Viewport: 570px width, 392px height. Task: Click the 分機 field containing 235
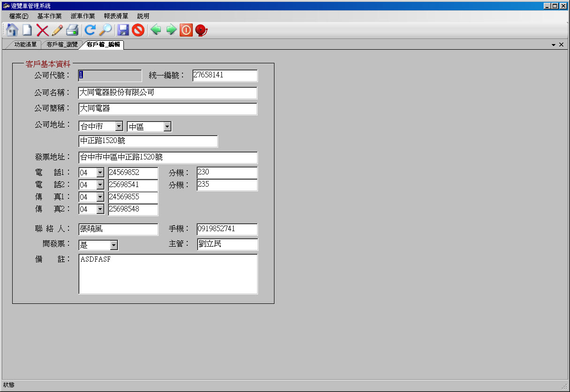[x=227, y=185]
